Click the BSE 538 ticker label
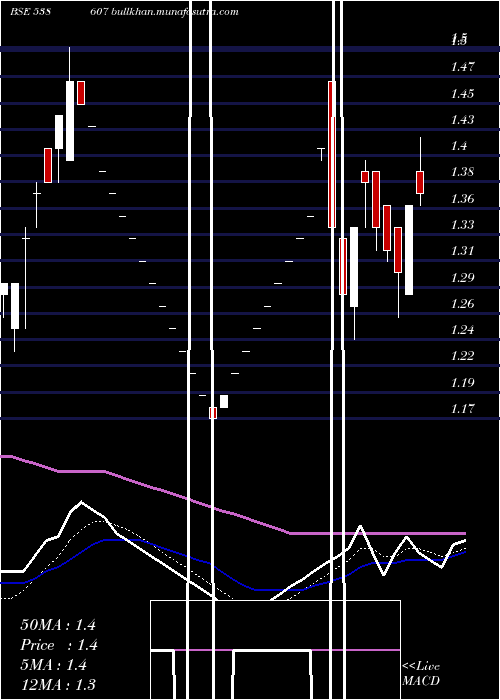The height and width of the screenshot is (700, 500). coord(30,12)
